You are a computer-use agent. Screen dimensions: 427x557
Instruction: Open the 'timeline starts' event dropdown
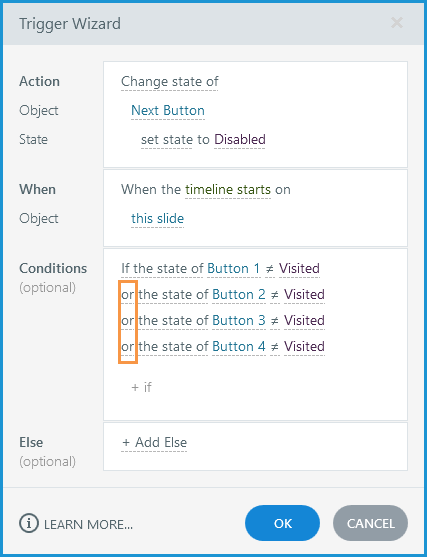click(228, 190)
